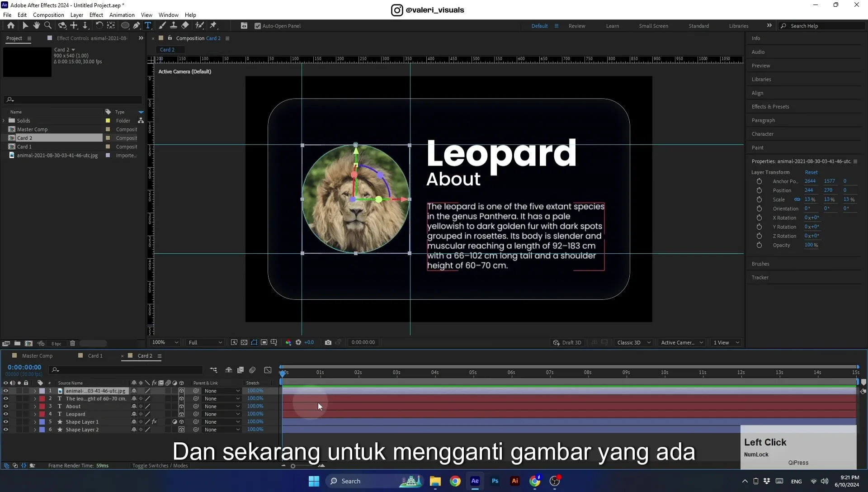Expand the Solids folder
The image size is (868, 492).
coord(4,121)
